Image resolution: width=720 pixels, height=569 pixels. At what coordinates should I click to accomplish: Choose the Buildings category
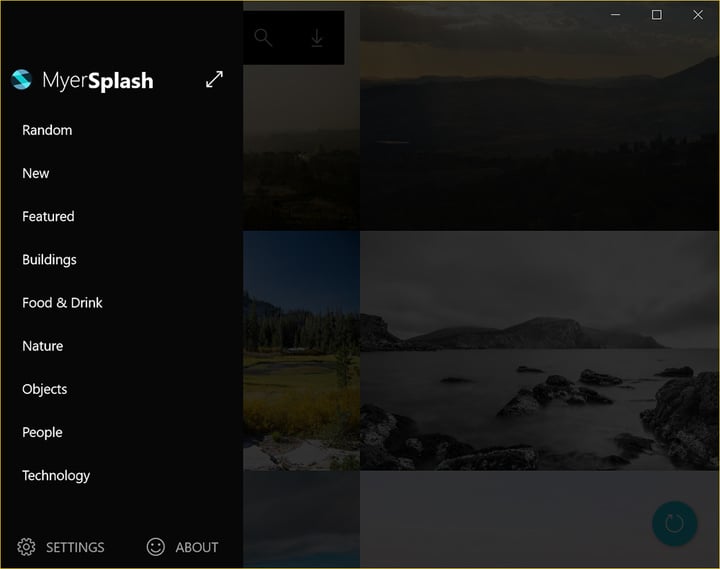pos(50,260)
